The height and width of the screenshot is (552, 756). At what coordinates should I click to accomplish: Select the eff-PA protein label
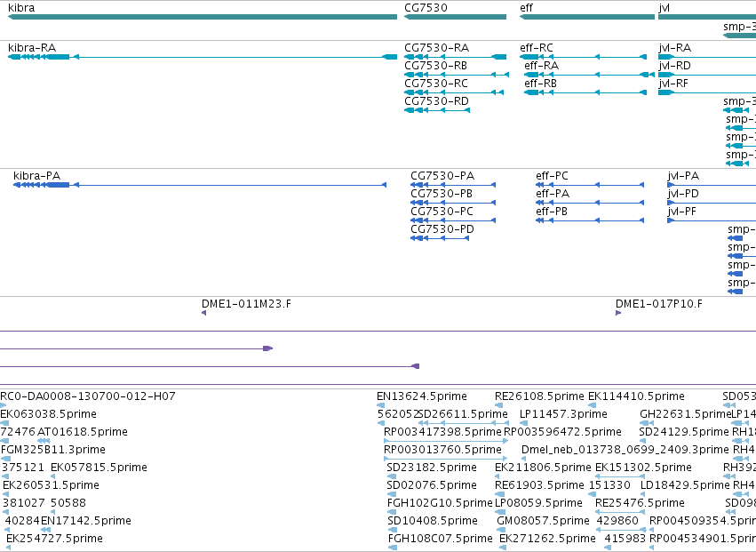pyautogui.click(x=552, y=194)
